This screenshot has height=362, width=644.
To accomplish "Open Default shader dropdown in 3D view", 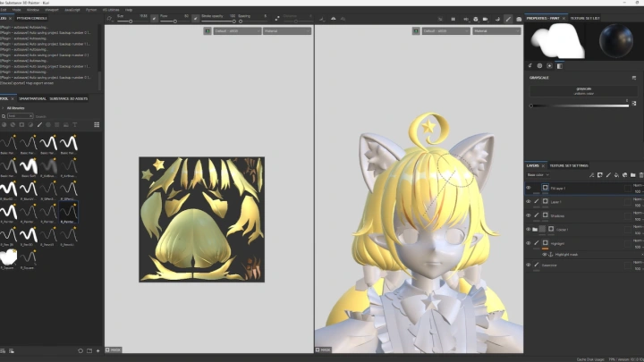I will tap(445, 30).
